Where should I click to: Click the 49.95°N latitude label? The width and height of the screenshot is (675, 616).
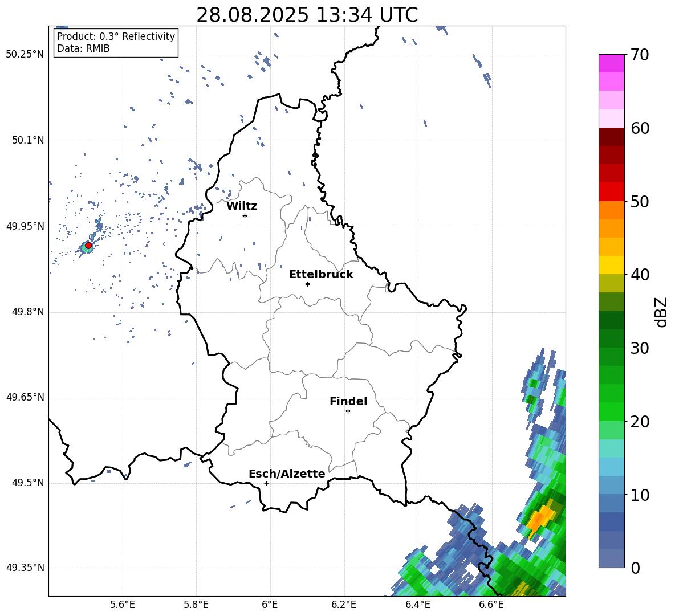[x=25, y=226]
